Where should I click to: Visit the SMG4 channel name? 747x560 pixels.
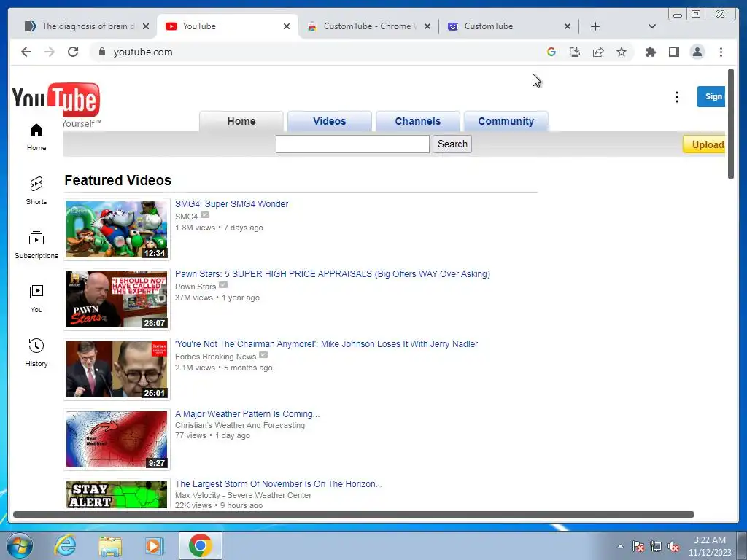[x=186, y=216]
